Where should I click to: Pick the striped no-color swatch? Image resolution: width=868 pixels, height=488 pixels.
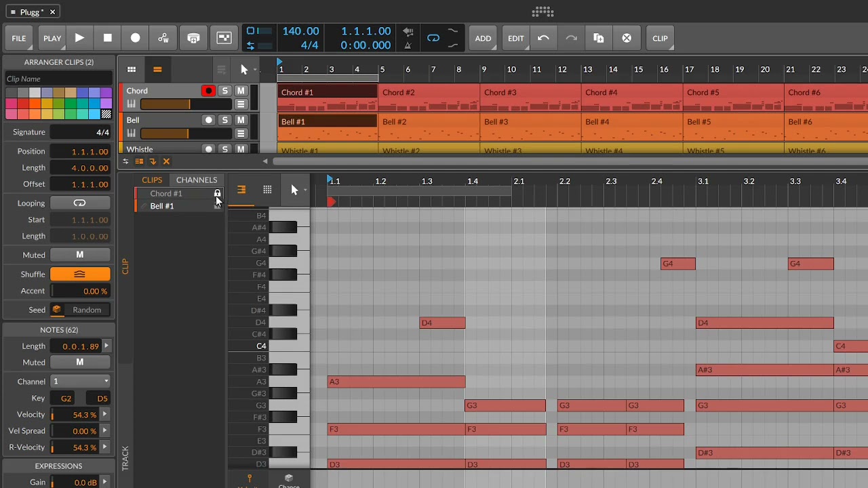pos(106,114)
